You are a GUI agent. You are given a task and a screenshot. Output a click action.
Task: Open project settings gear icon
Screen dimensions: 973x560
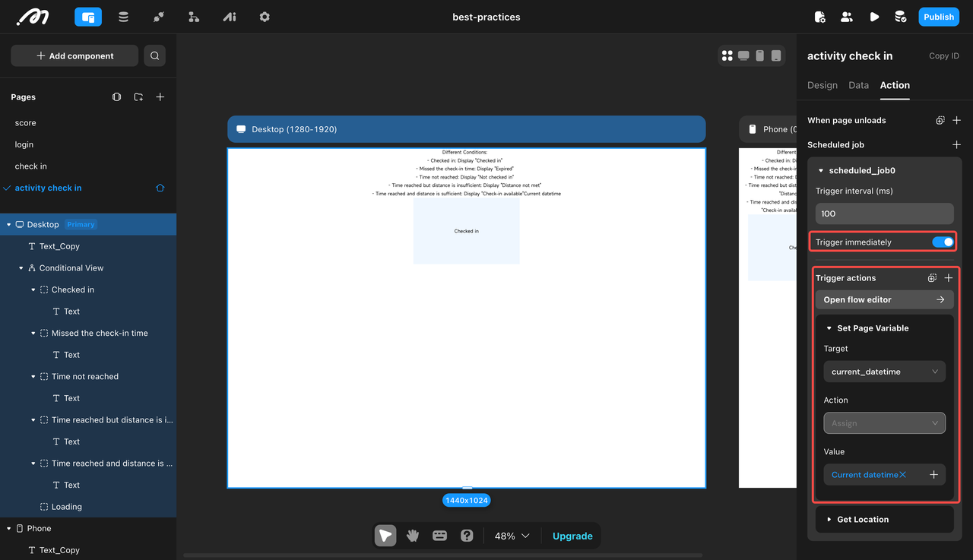(265, 17)
